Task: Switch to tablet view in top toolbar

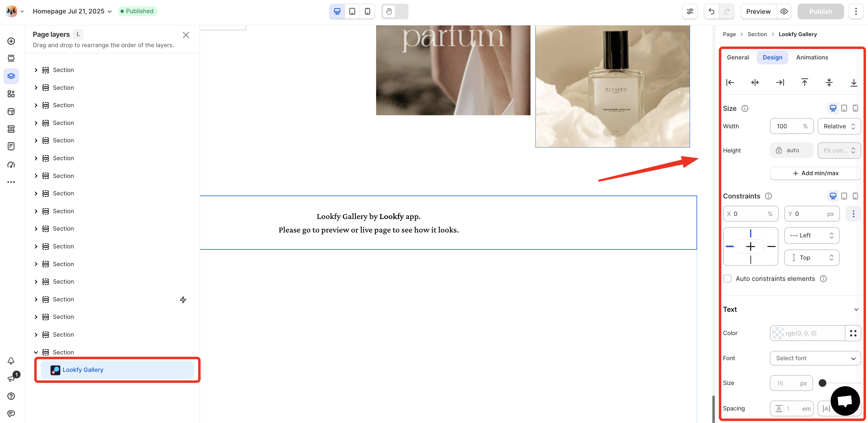Action: (352, 11)
